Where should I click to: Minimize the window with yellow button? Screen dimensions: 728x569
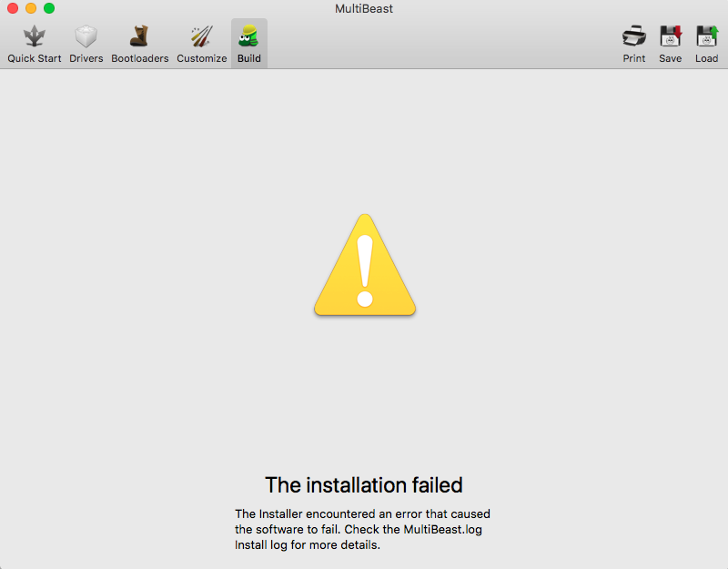point(31,8)
